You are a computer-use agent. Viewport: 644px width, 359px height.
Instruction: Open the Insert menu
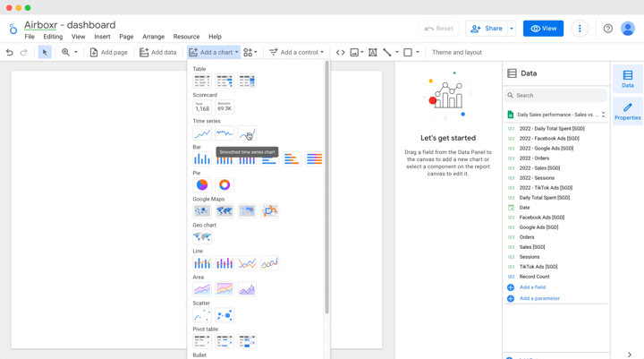coord(102,37)
